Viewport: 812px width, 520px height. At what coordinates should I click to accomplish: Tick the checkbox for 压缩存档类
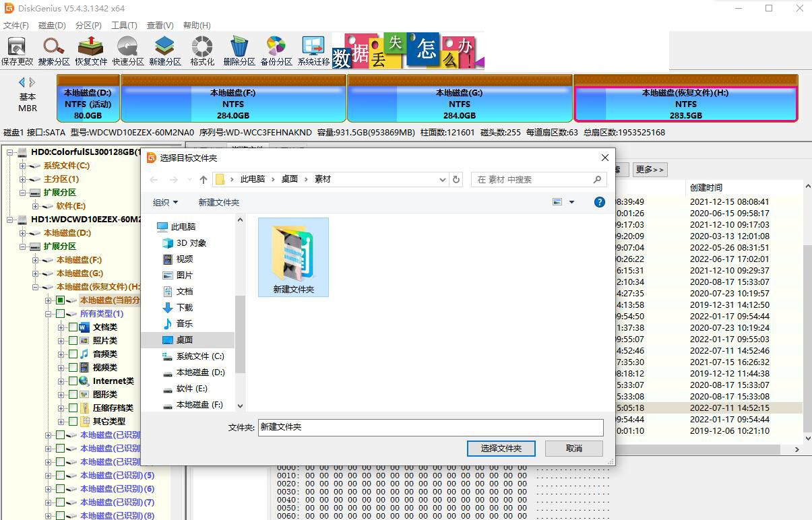(x=73, y=408)
